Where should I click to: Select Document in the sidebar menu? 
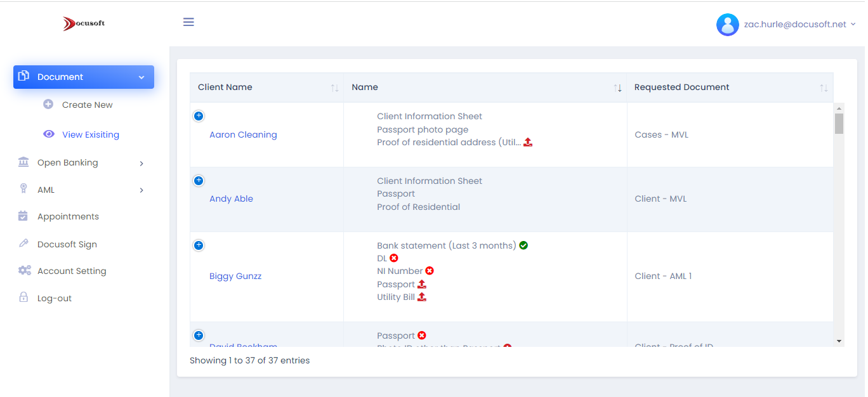click(59, 76)
